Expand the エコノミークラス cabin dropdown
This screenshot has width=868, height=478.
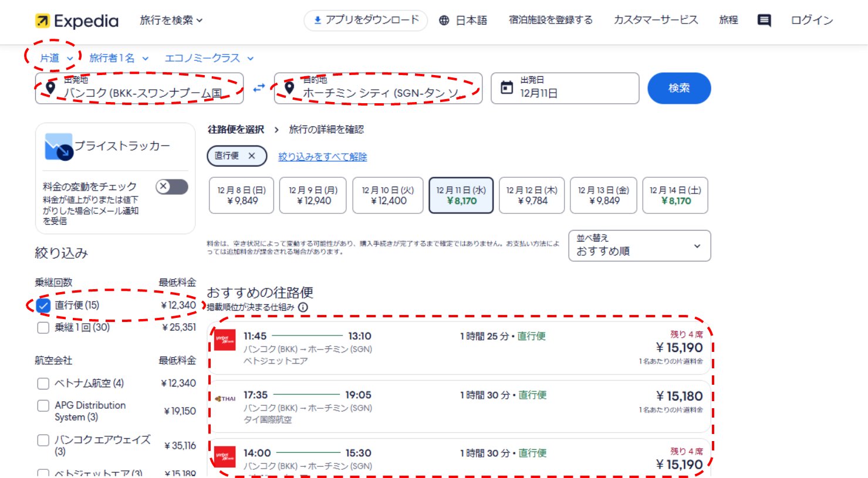209,58
